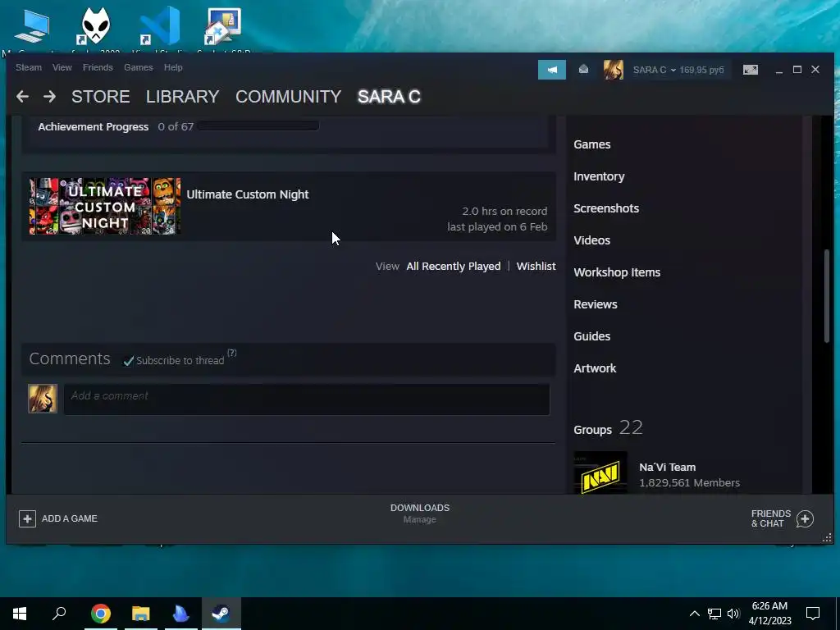This screenshot has height=630, width=840.
Task: Toggle the Subscribe to thread checkbox
Action: (128, 361)
